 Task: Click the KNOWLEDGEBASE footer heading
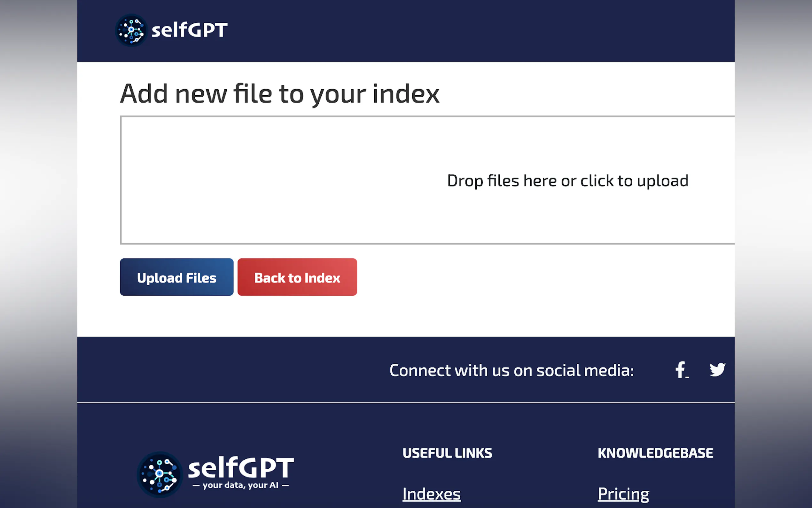pos(655,453)
